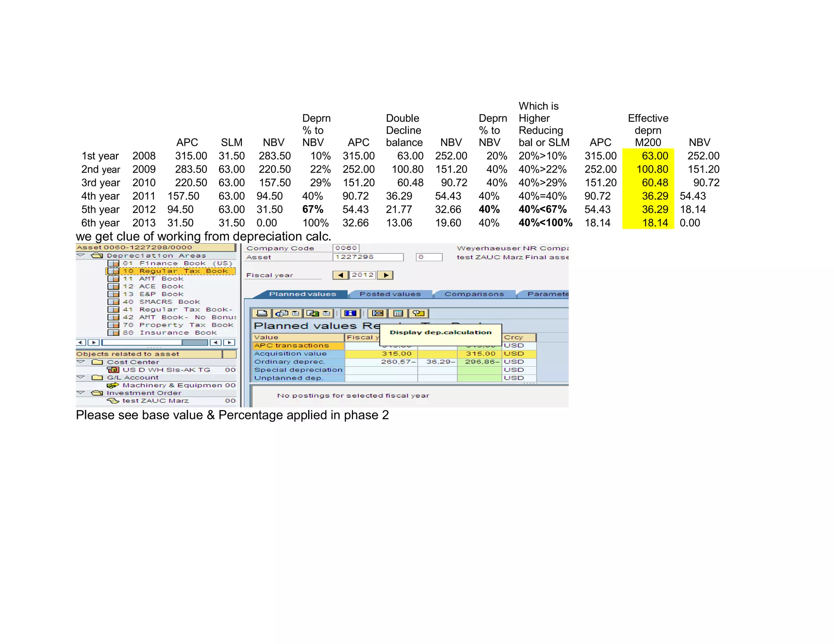Image resolution: width=834 pixels, height=644 pixels.
Task: Click 'No postings for selected fiscal year' message
Action: pos(353,395)
